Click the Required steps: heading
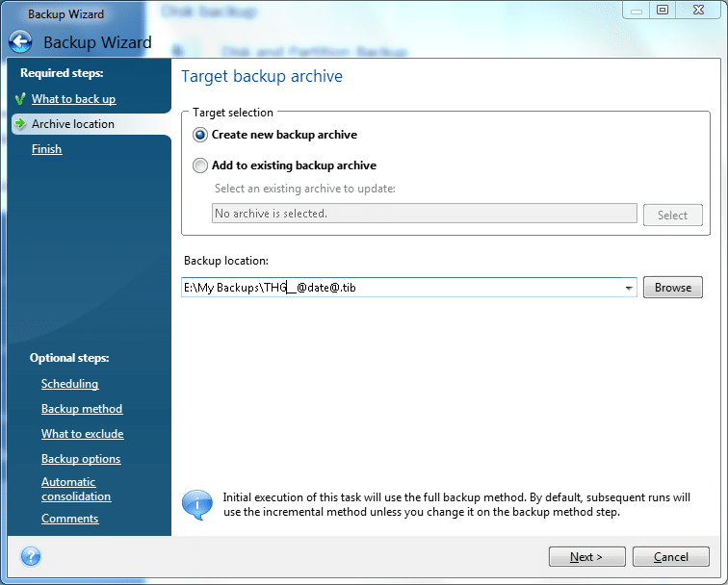Viewport: 728px width, 585px height. [62, 73]
